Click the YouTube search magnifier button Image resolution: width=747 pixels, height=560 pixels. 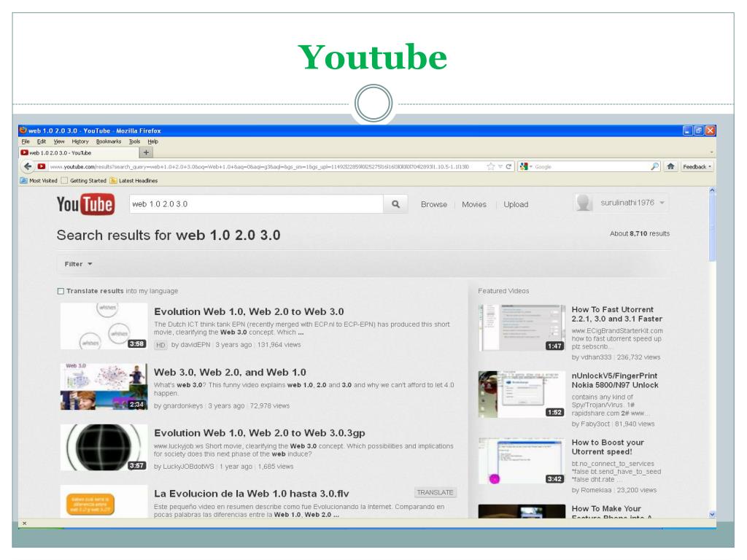click(395, 204)
